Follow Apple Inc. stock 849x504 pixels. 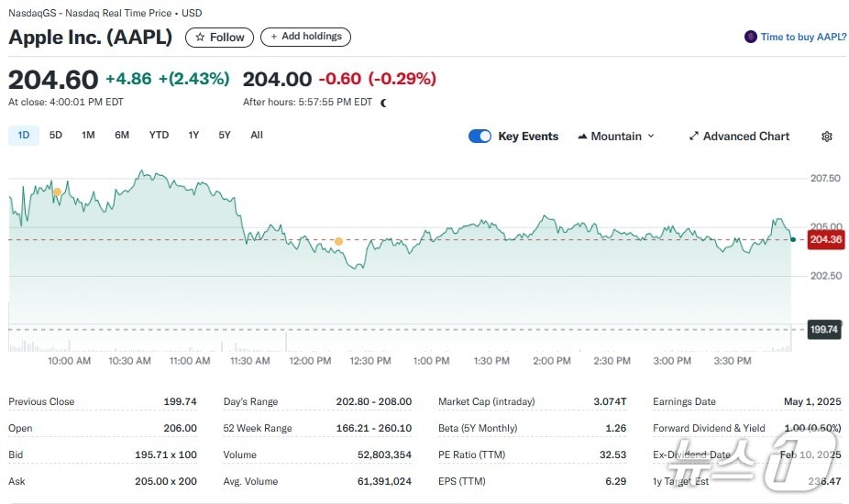point(219,38)
